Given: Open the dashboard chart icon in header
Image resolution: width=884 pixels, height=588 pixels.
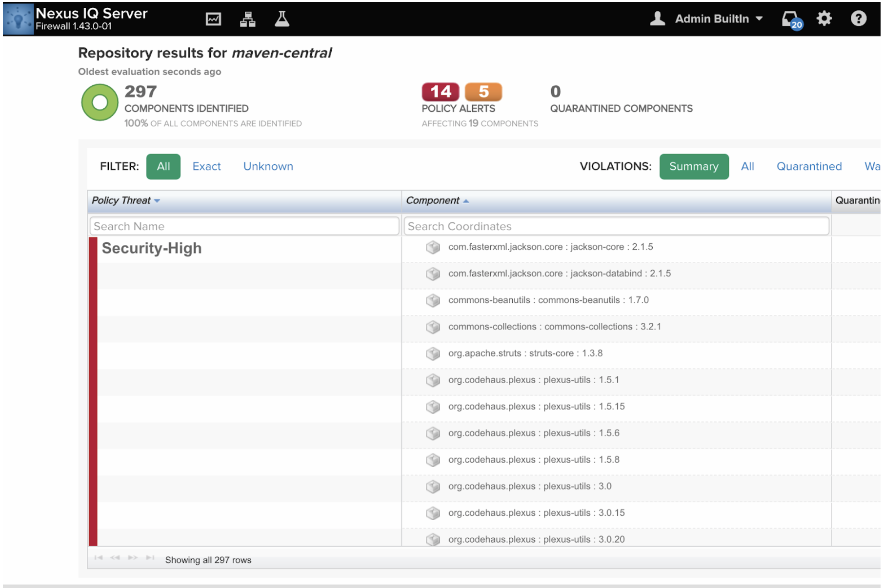Looking at the screenshot, I should point(213,19).
